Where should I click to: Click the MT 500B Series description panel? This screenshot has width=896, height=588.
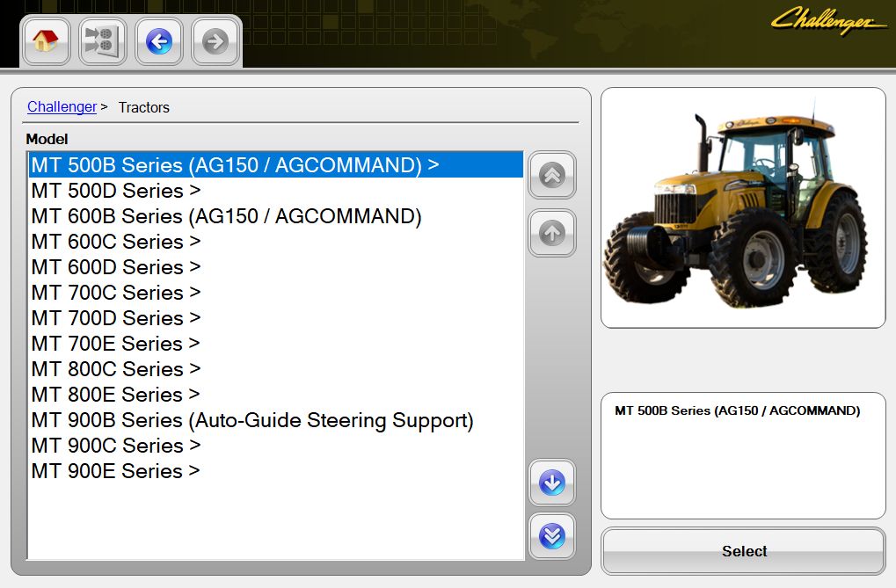743,455
